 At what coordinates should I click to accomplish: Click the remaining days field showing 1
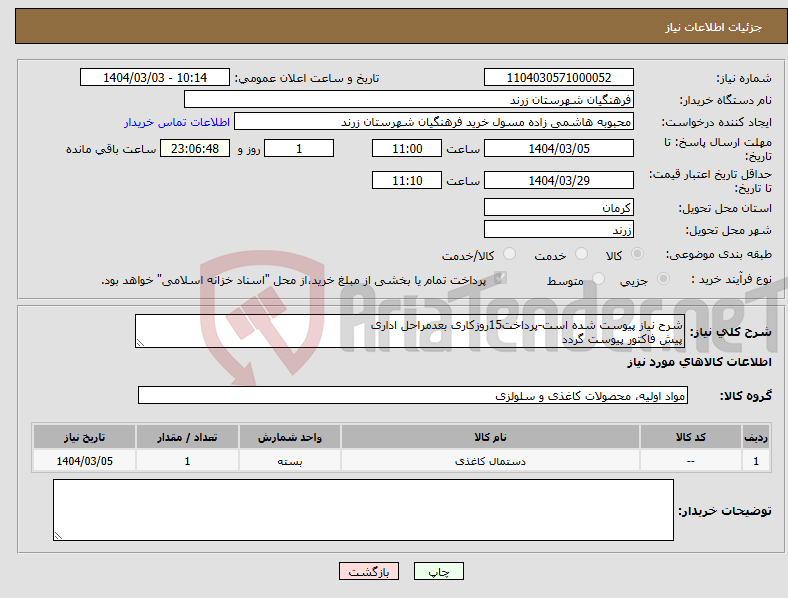click(299, 148)
